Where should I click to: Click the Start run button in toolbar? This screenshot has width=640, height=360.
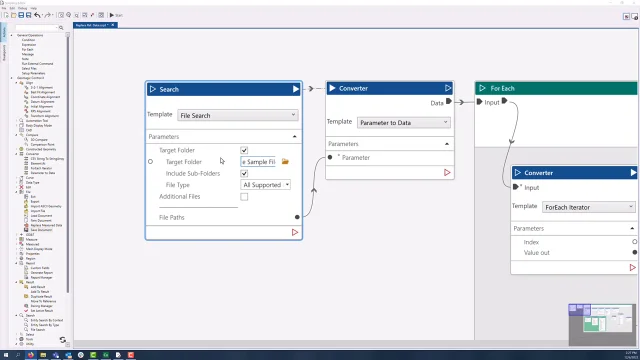click(x=116, y=15)
